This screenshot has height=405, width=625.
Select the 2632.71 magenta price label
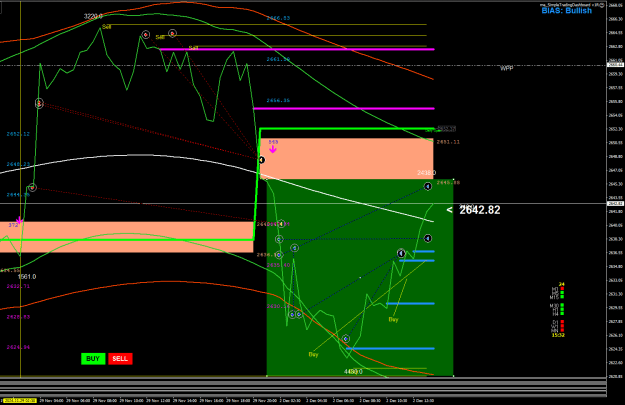18,286
